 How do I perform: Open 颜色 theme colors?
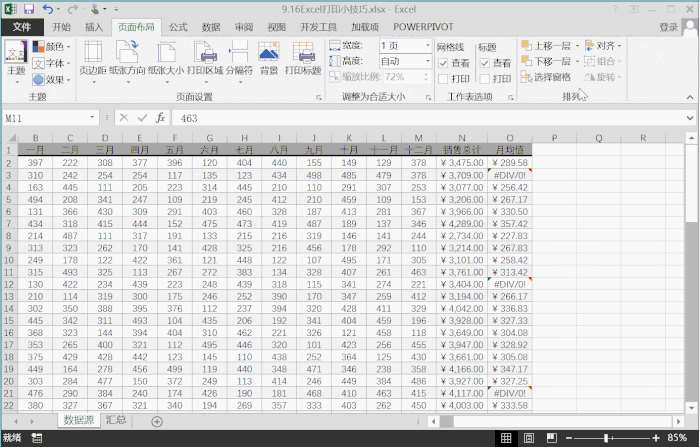click(x=51, y=46)
